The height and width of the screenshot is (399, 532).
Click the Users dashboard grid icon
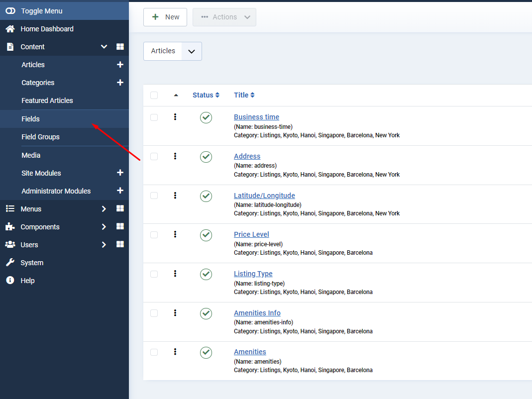(x=120, y=244)
